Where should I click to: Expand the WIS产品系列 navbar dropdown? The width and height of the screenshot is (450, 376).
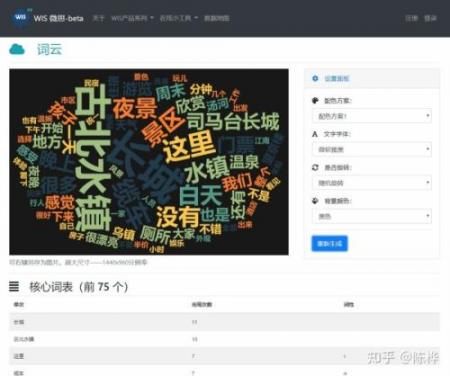click(132, 18)
